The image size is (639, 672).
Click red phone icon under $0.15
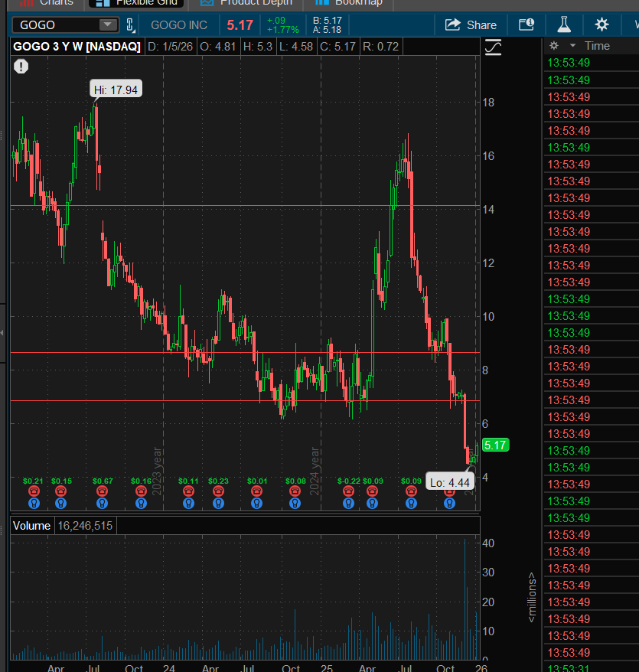click(x=61, y=491)
